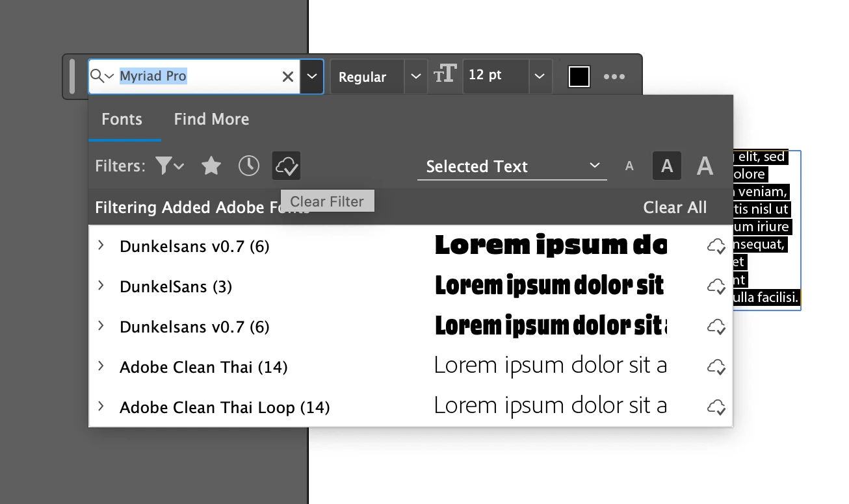Screen dimensions: 849x504
Task: Click the Adobe Clean Thai Lorem ipsum preview
Action: (x=550, y=366)
